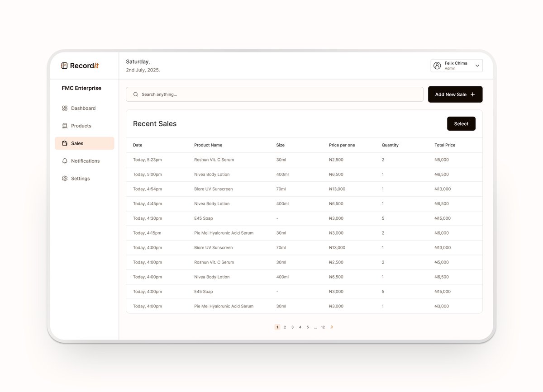
Task: Click the Quantity column header
Action: (390, 145)
